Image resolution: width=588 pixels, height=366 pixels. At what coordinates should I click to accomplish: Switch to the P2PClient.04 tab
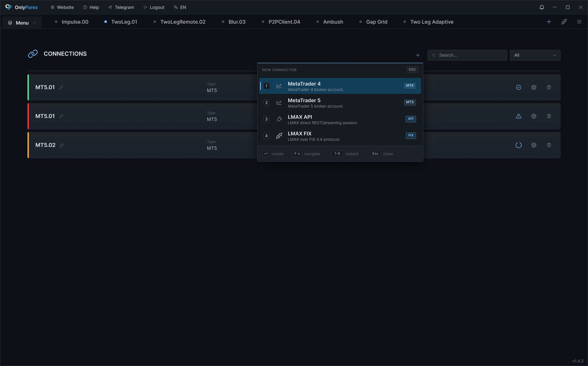[x=281, y=22]
